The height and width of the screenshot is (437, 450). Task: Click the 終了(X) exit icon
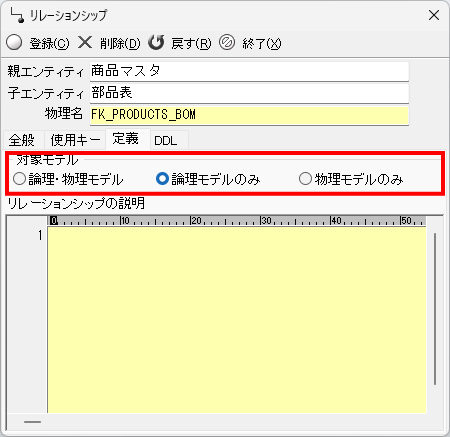pyautogui.click(x=227, y=42)
